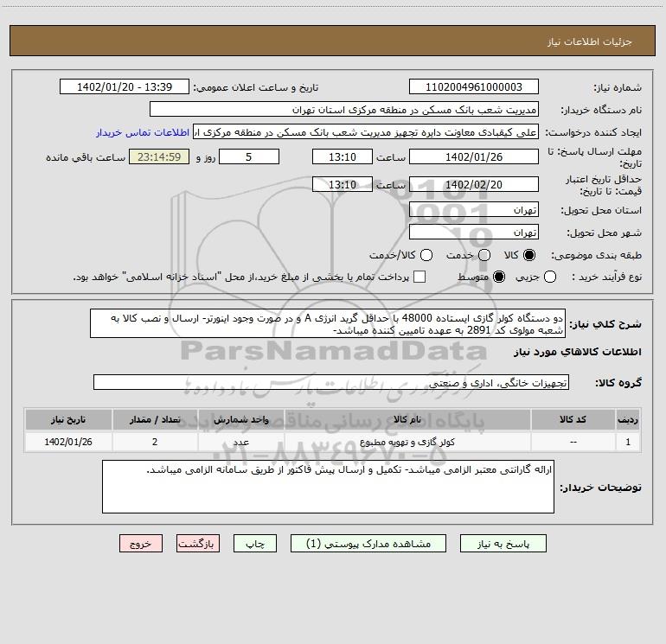Click the price validity hour field 13:10
This screenshot has width=666, height=644.
point(343,185)
